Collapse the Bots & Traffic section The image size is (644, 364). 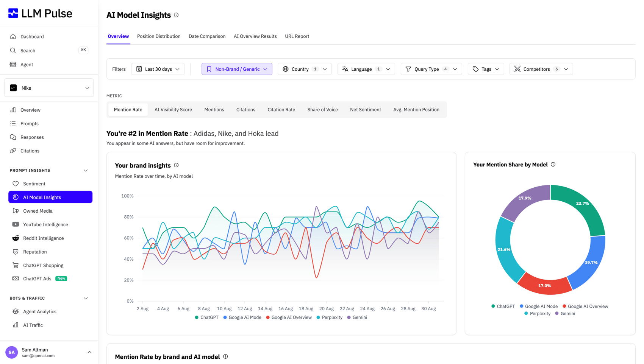(86, 299)
